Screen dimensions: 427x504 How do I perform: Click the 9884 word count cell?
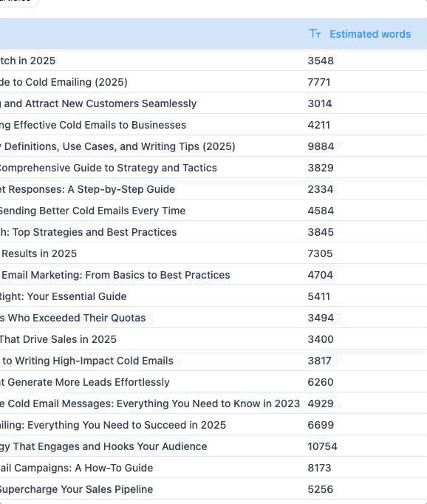(x=321, y=146)
